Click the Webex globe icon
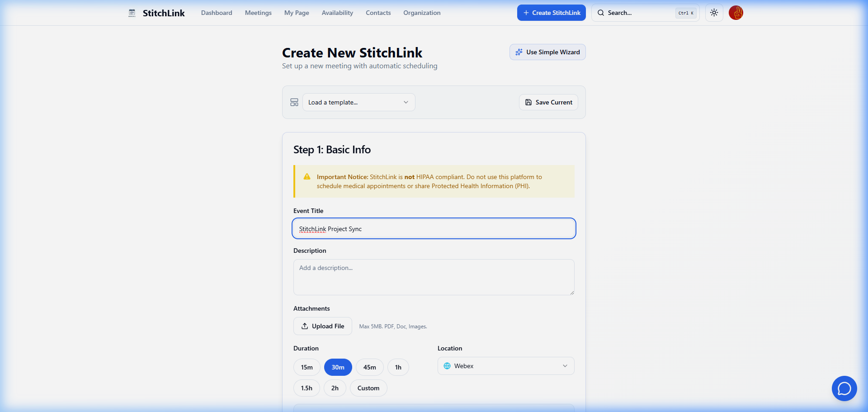Image resolution: width=868 pixels, height=412 pixels. 447,366
